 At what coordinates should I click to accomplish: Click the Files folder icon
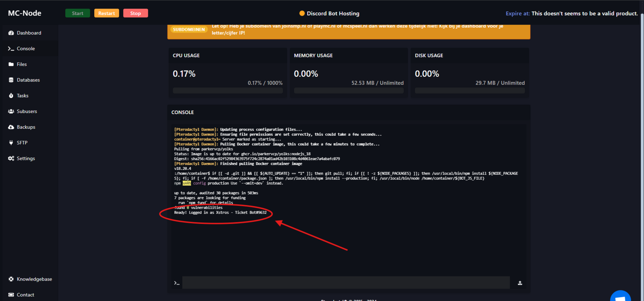pyautogui.click(x=11, y=64)
